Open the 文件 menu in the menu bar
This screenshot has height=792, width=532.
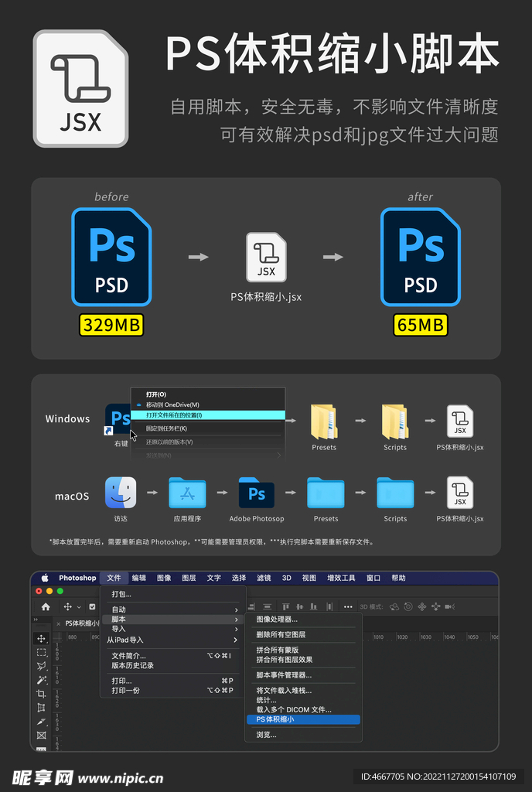click(x=114, y=578)
